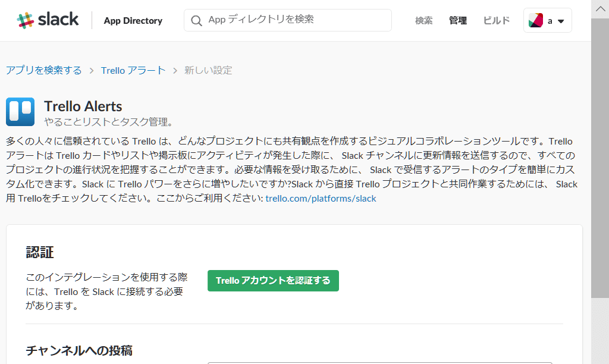Expand the workspace dropdown caret
This screenshot has width=609, height=364.
click(560, 21)
